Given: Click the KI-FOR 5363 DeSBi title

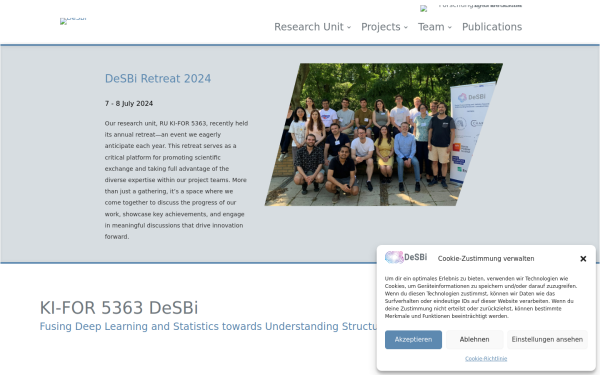Looking at the screenshot, I should point(119,308).
